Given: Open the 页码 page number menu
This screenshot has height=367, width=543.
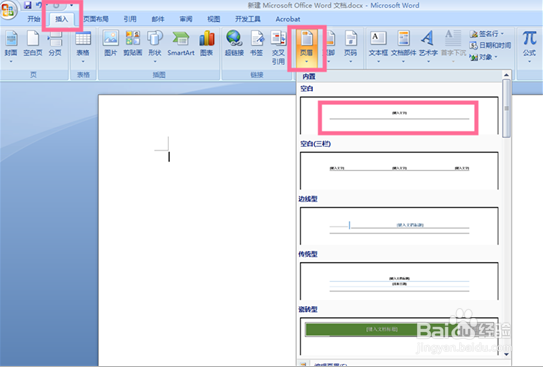Looking at the screenshot, I should [x=350, y=47].
